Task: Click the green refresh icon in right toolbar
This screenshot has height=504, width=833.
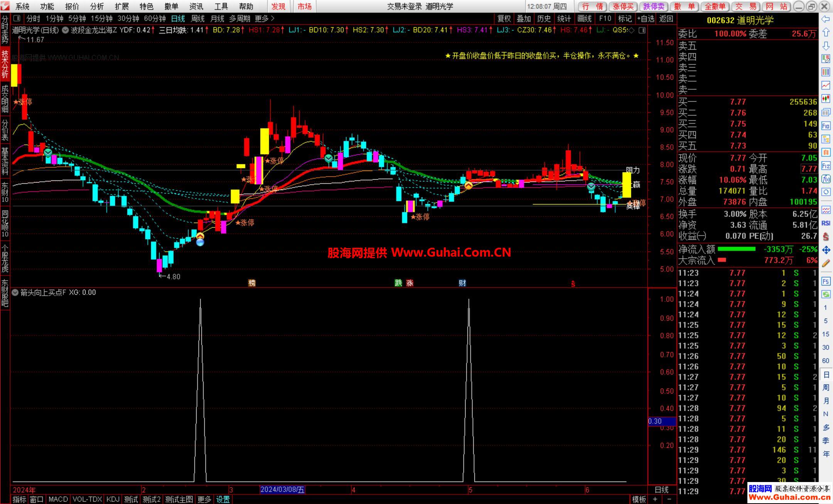Action: coord(826,294)
